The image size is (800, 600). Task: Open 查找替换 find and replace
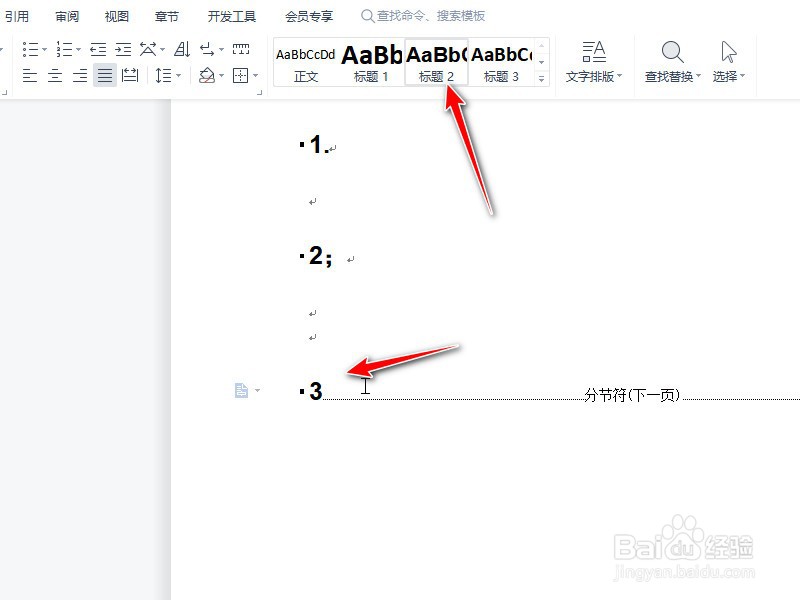pos(672,63)
